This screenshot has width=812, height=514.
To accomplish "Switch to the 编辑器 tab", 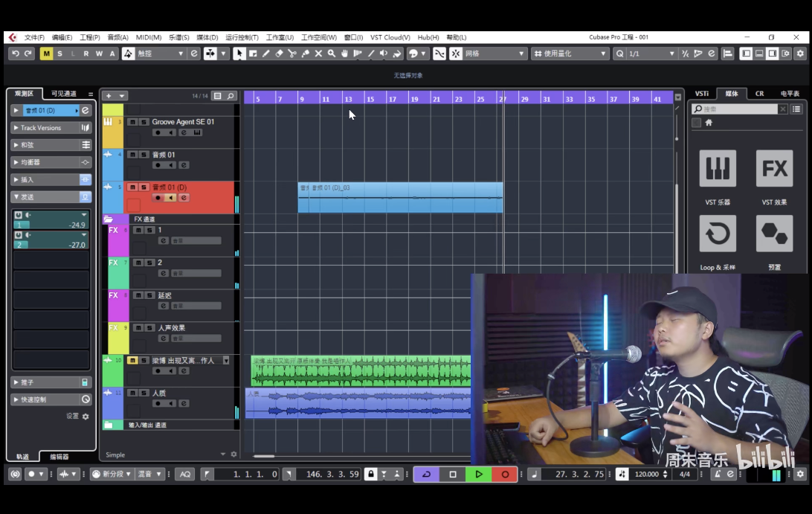I will [59, 457].
